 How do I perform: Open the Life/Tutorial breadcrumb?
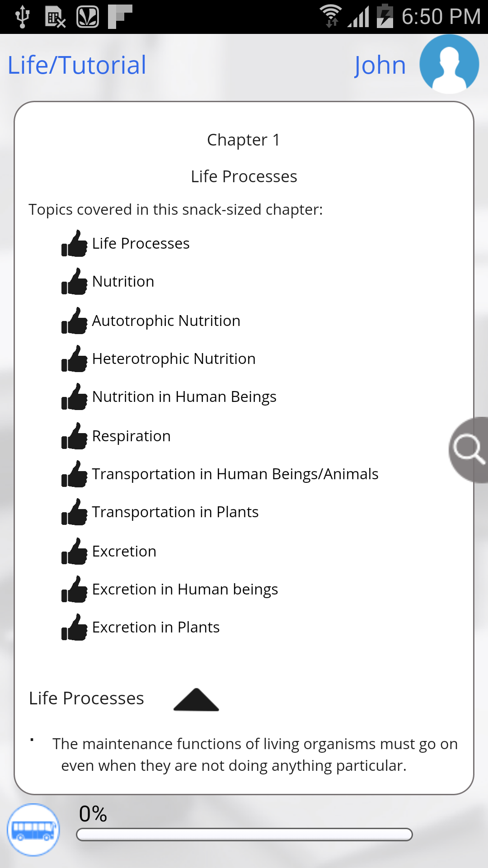77,65
